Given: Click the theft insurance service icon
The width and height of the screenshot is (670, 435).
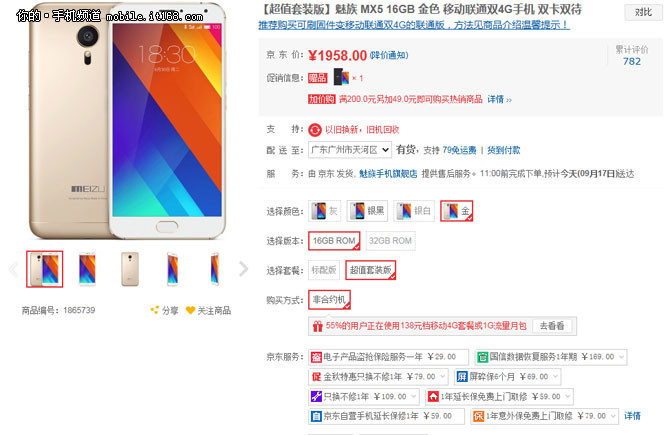Looking at the screenshot, I should 316,357.
